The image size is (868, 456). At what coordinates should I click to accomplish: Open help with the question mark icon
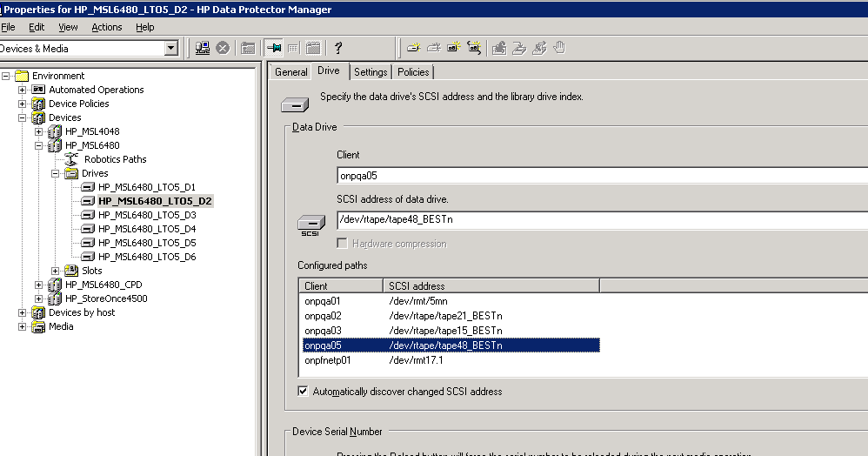(x=338, y=48)
